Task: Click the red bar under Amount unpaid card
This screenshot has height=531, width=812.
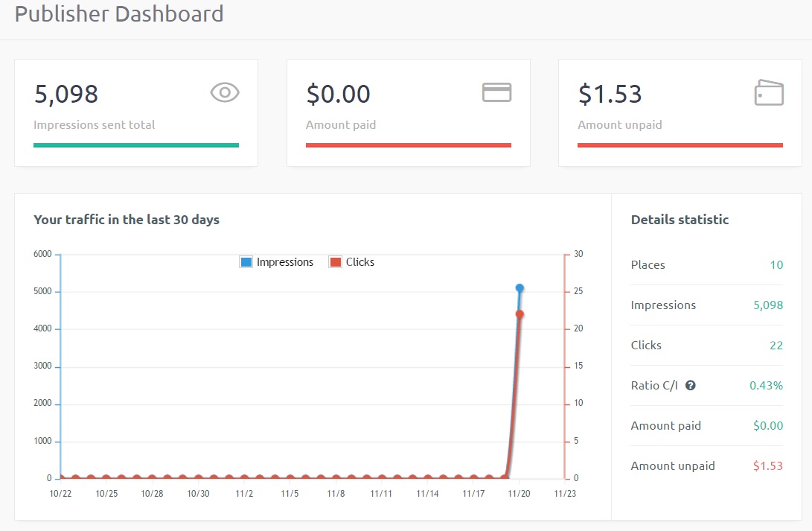Action: point(680,145)
